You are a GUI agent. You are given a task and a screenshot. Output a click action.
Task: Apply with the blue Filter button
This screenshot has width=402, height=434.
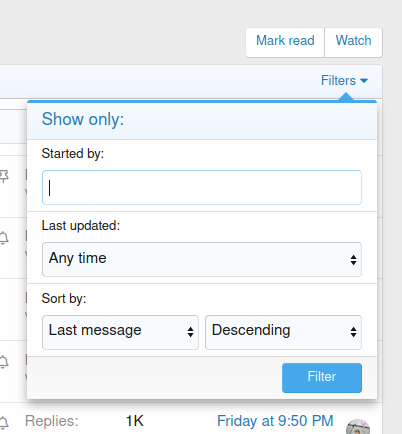[322, 378]
